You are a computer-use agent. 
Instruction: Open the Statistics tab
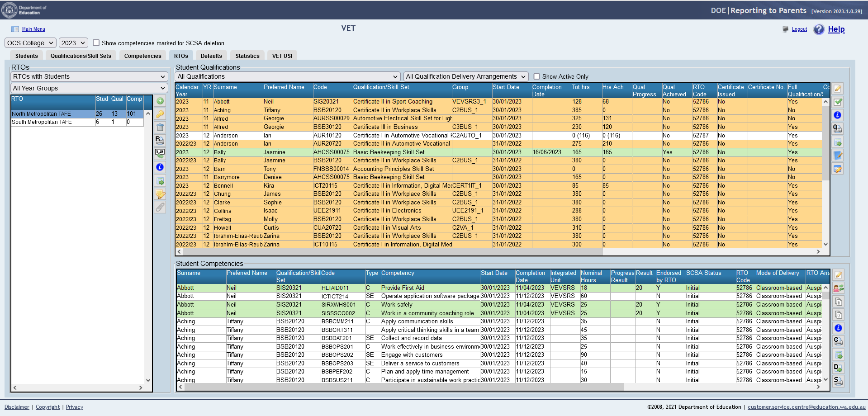click(x=247, y=56)
